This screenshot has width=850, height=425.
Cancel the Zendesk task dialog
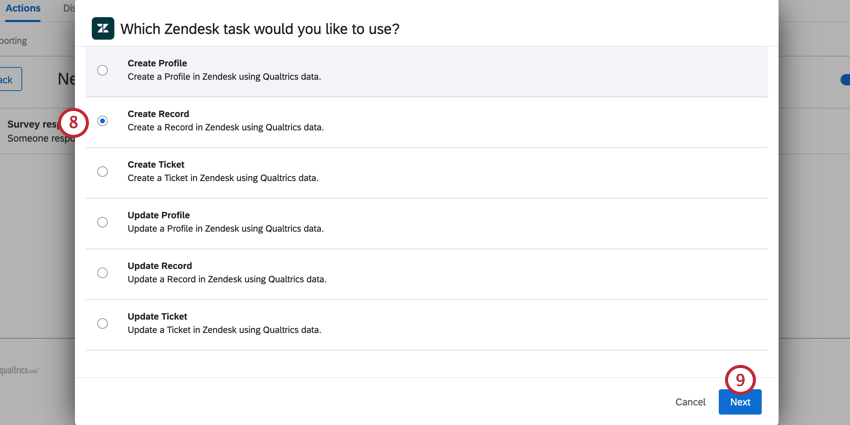(x=690, y=402)
